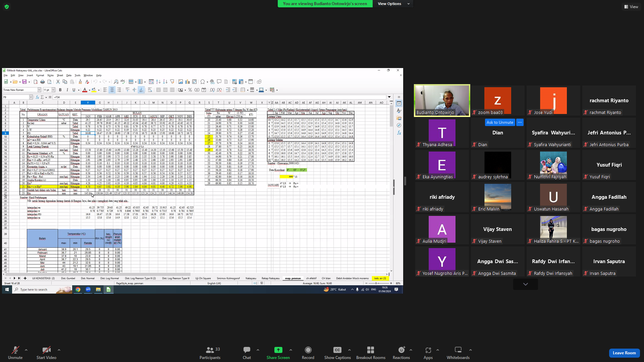Image resolution: width=644 pixels, height=362 pixels.
Task: Click the Insert Image icon in Calc
Action: coord(180,82)
